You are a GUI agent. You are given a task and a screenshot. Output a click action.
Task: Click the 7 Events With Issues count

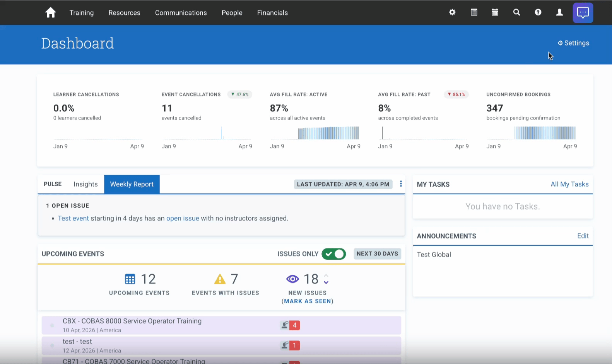pos(234,279)
